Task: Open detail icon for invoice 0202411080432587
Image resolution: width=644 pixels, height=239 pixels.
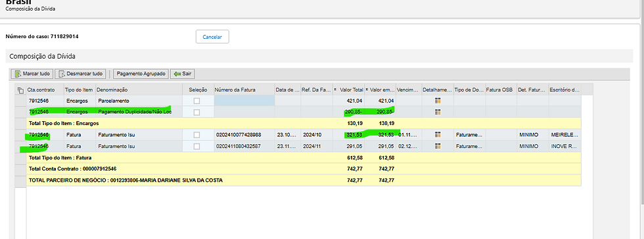Action: [x=438, y=146]
